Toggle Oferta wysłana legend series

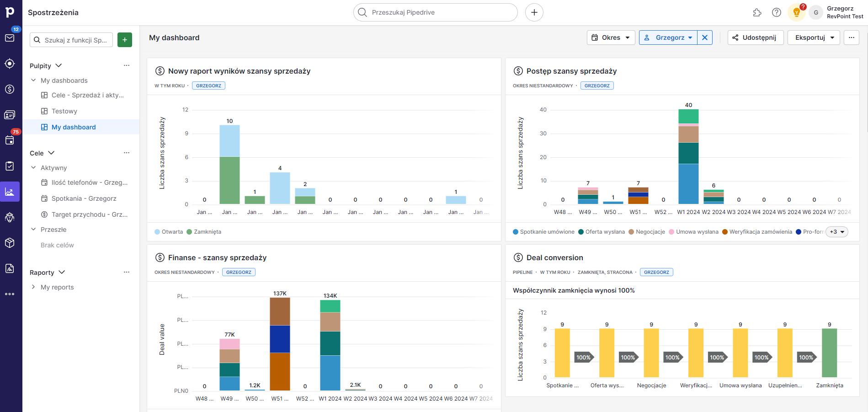[602, 232]
